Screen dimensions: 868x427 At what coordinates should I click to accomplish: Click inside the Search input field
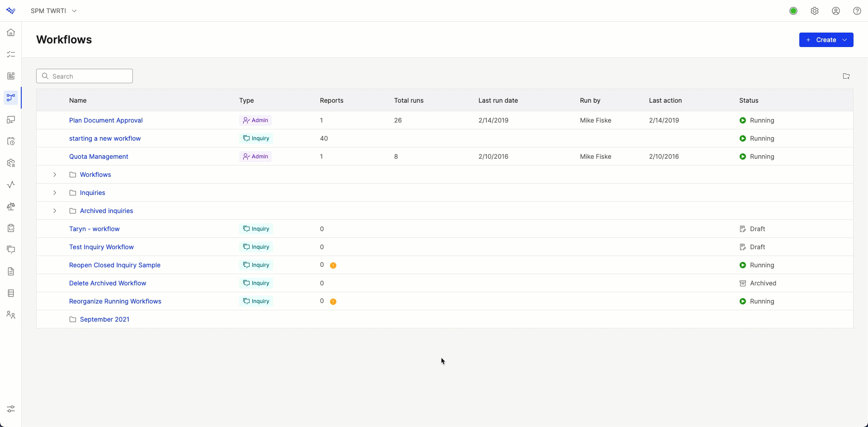tap(84, 76)
